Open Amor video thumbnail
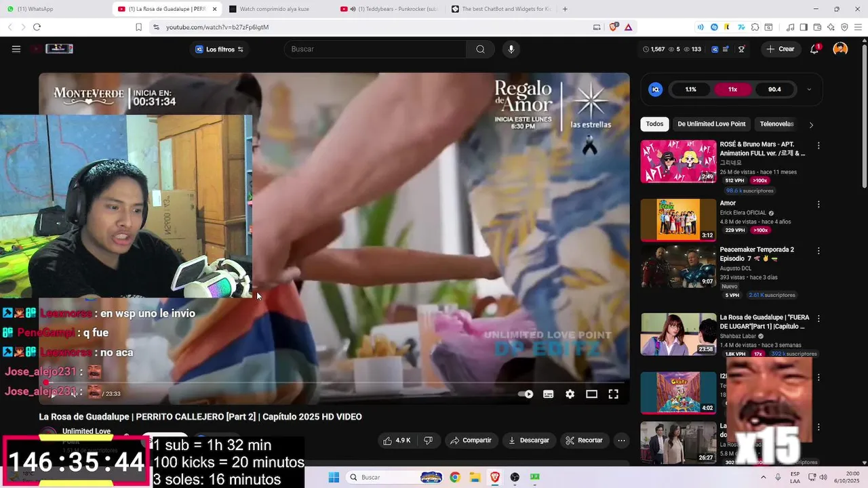This screenshot has height=488, width=868. [678, 220]
